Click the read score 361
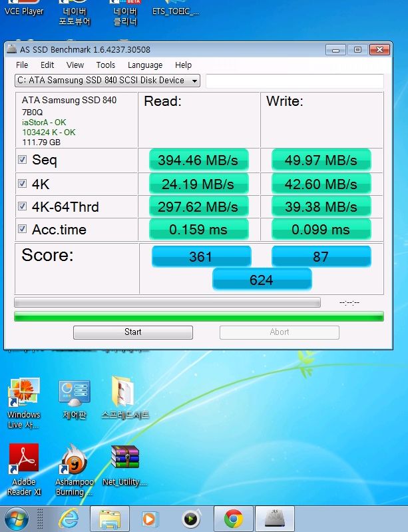The width and height of the screenshot is (408, 532). (x=202, y=256)
